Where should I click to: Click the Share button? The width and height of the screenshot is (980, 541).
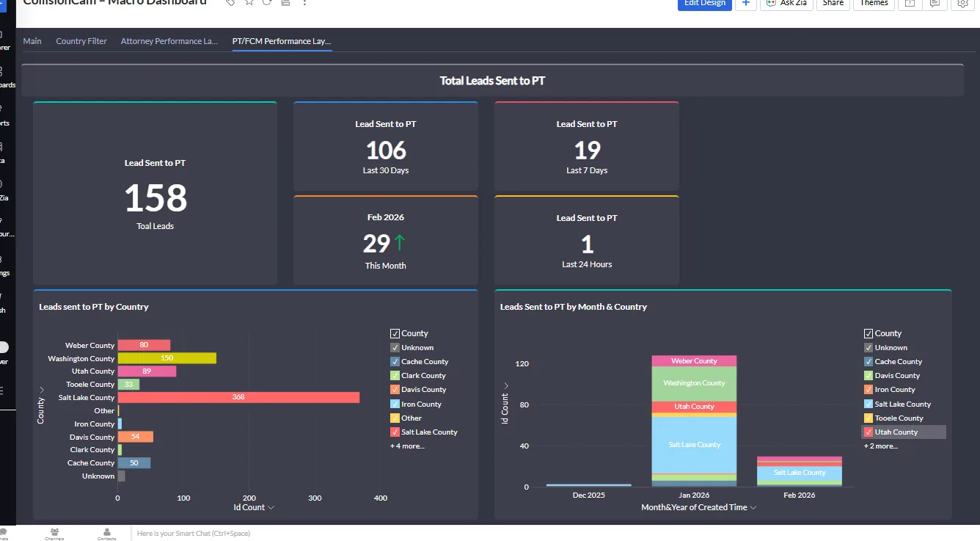[833, 4]
